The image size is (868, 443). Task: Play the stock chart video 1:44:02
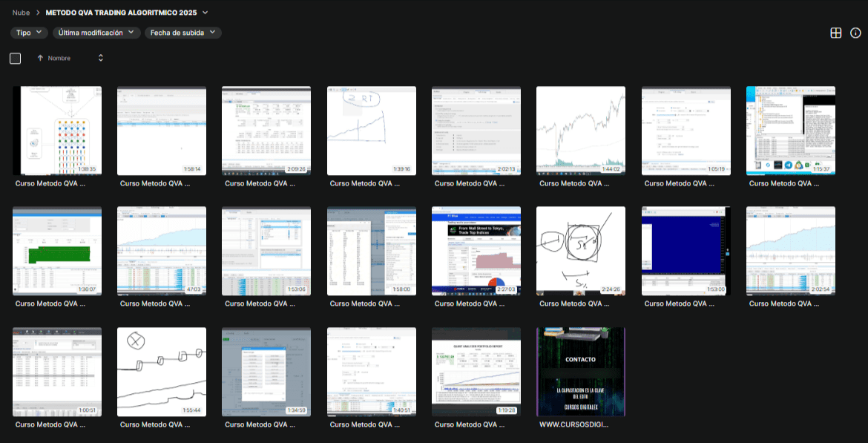[x=581, y=131]
